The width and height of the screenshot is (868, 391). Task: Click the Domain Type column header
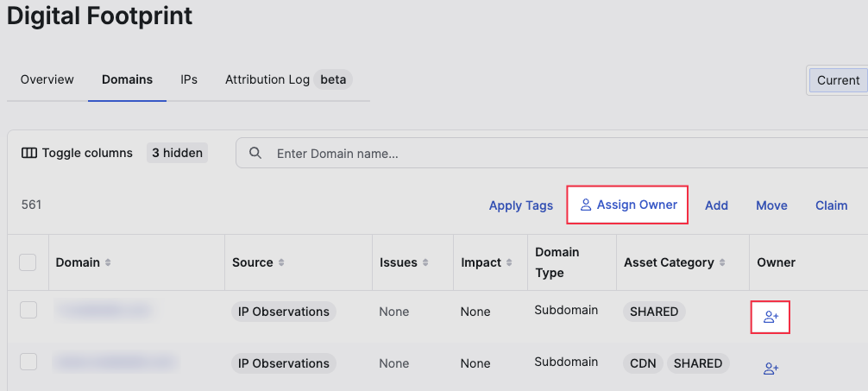[x=557, y=262]
